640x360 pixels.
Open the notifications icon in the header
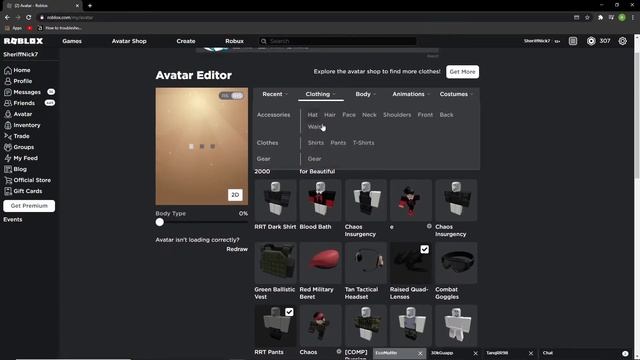[x=573, y=41]
